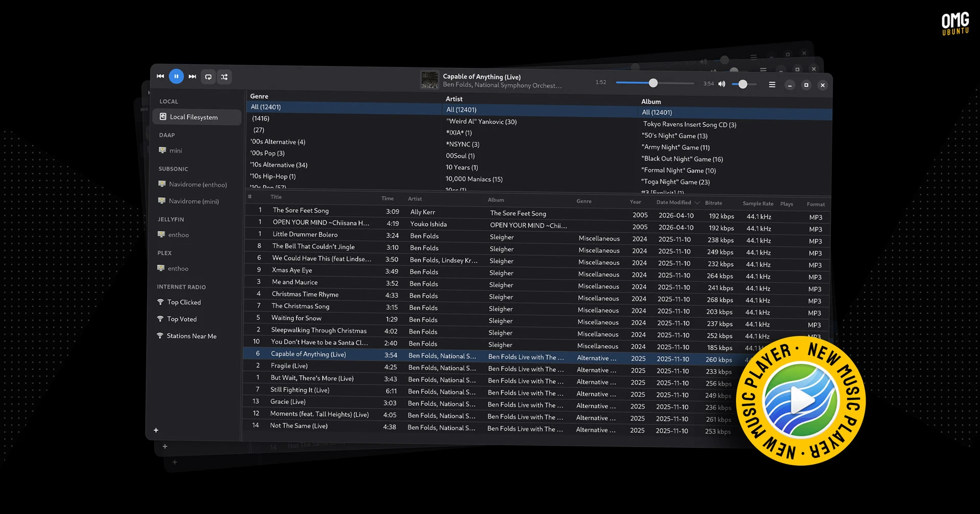This screenshot has height=514, width=980.
Task: Browse Stations Near Me internet radio
Action: click(x=191, y=336)
